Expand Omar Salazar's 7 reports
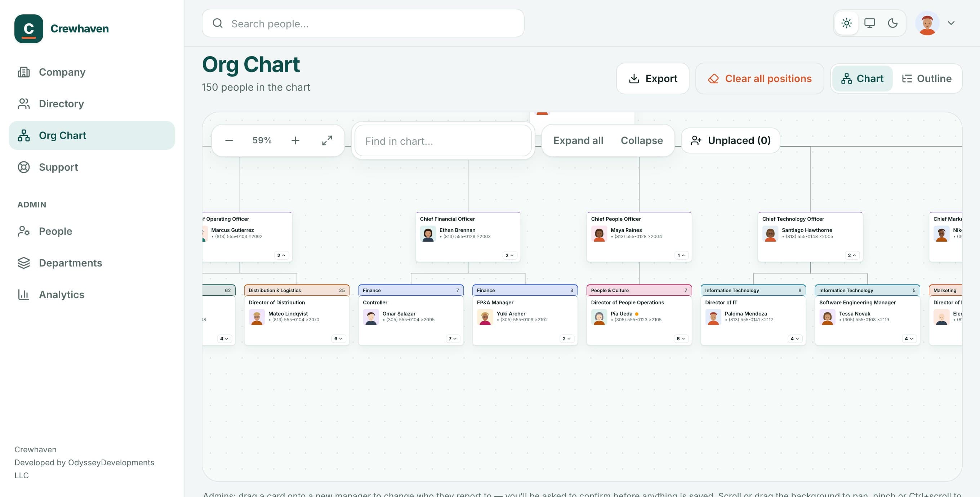Image resolution: width=980 pixels, height=497 pixels. pyautogui.click(x=452, y=339)
